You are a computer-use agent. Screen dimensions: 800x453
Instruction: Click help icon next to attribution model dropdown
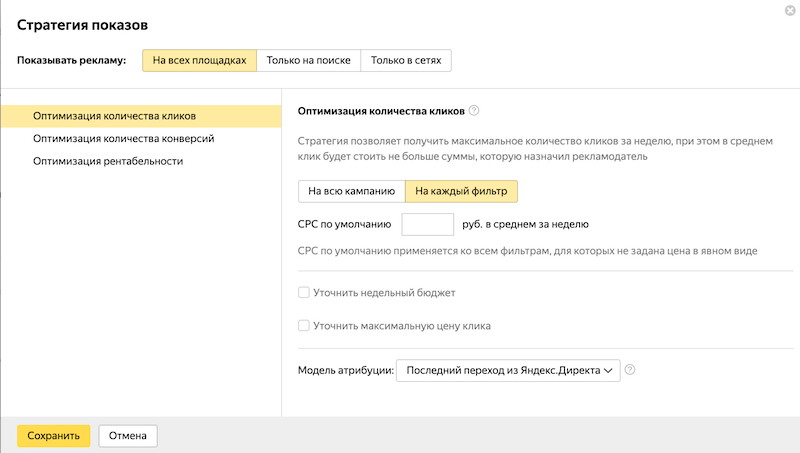pyautogui.click(x=630, y=370)
